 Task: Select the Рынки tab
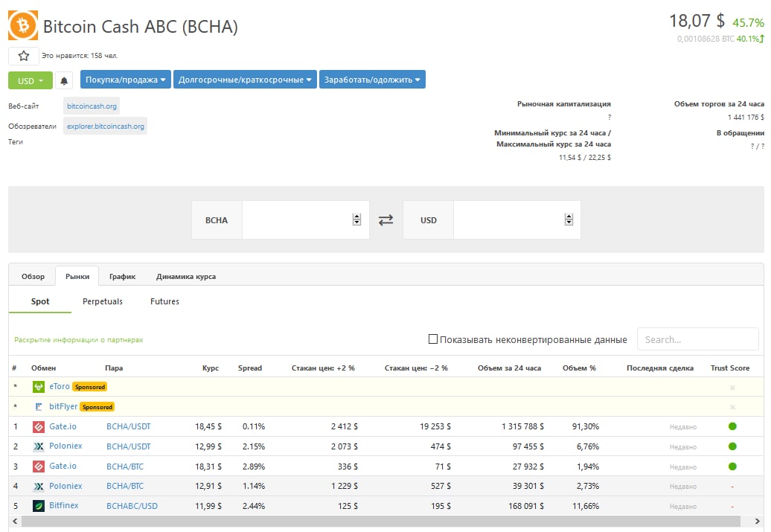[x=77, y=276]
